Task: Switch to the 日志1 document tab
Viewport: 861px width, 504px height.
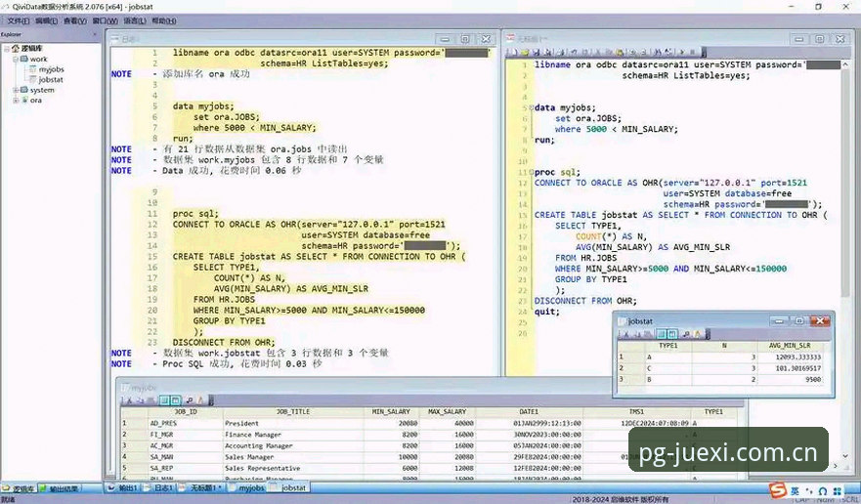Action: click(158, 487)
